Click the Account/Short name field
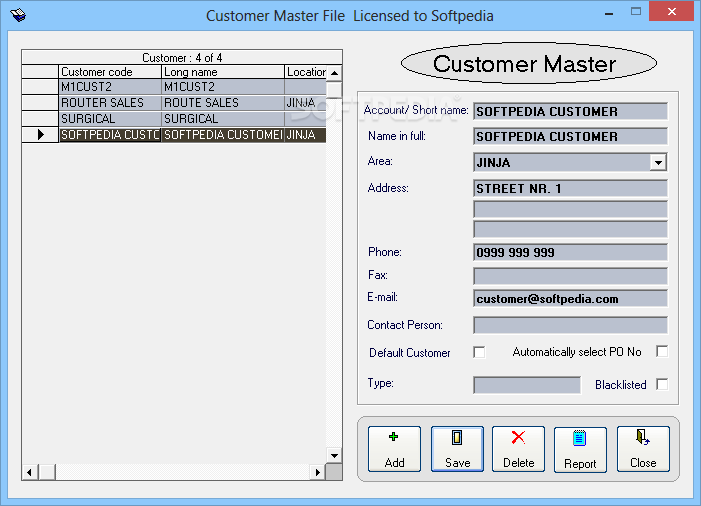 (570, 111)
